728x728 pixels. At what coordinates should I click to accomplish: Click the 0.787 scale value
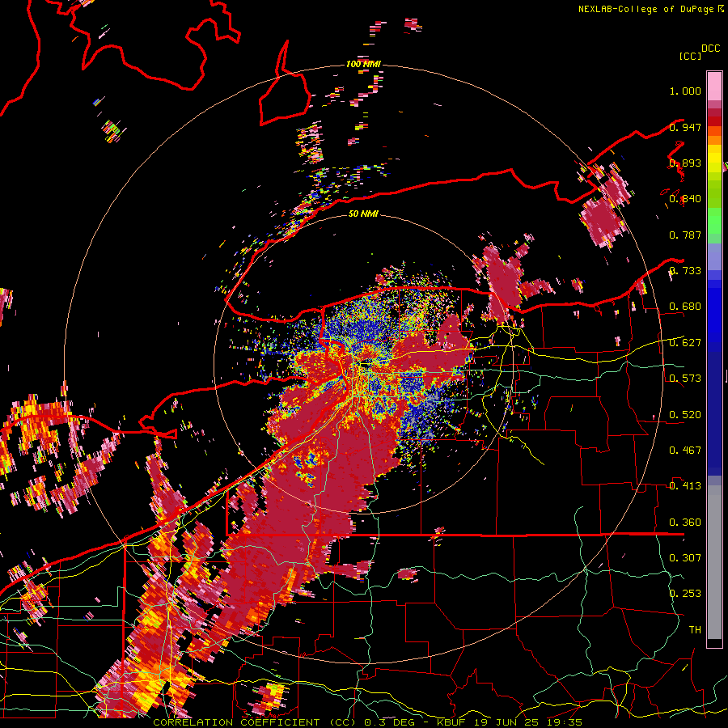point(685,235)
